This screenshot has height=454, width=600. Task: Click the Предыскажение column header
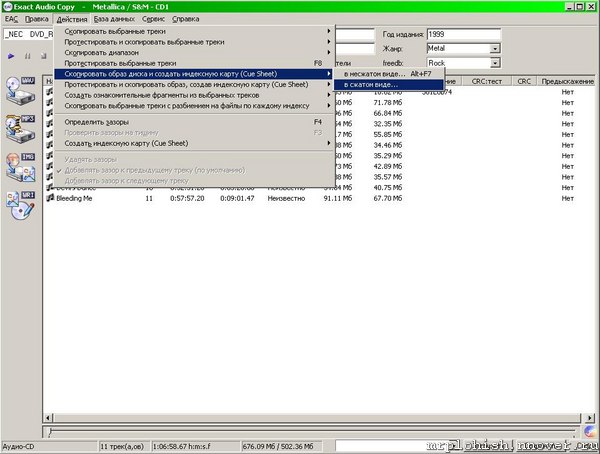click(567, 81)
